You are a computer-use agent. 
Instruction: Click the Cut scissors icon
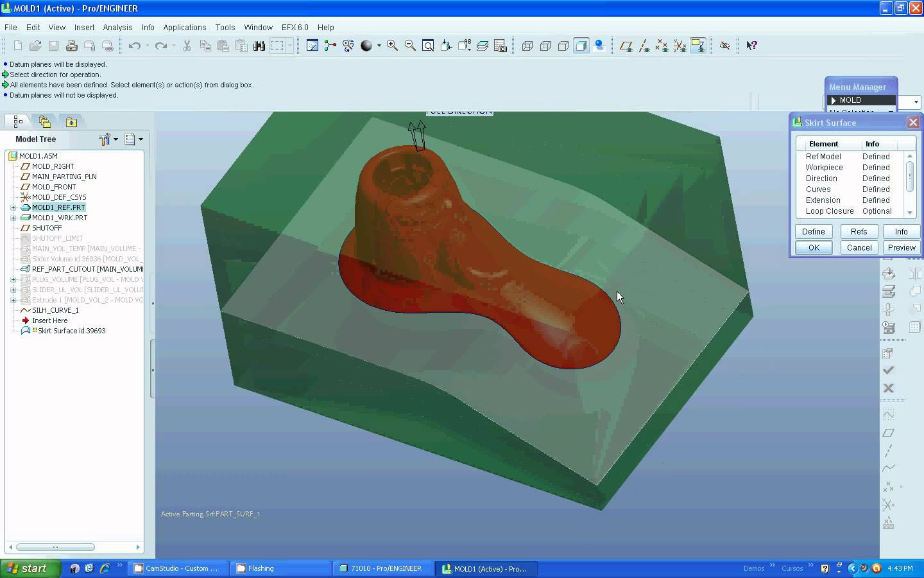pyautogui.click(x=187, y=46)
